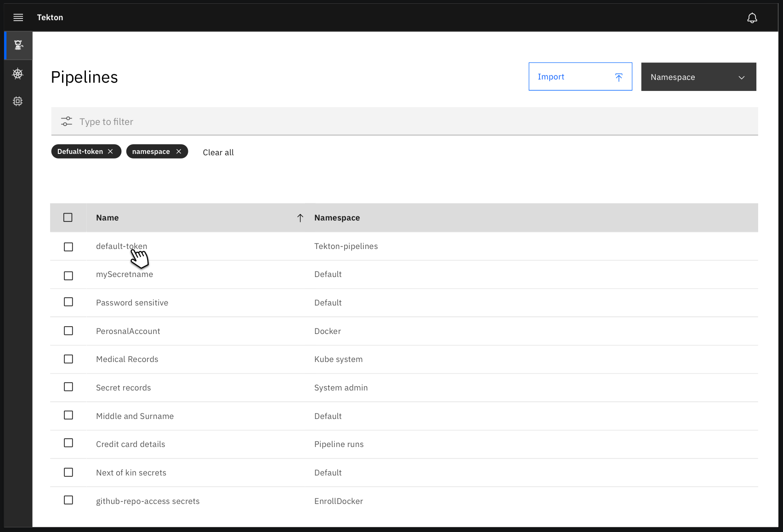Select the mySecretname pipeline entry

point(125,274)
